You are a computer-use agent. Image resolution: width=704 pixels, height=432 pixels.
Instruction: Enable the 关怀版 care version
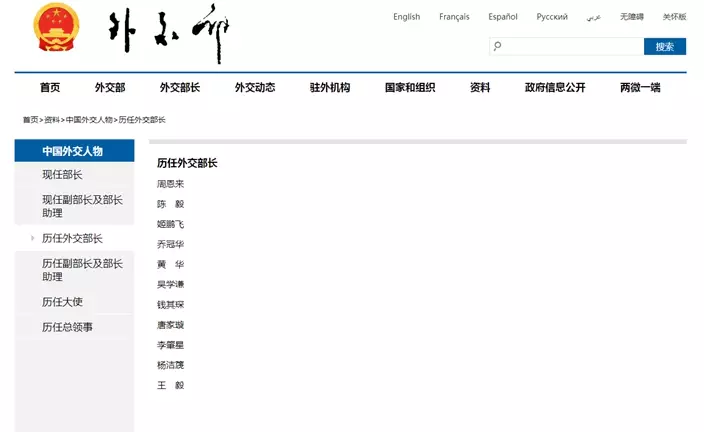674,17
